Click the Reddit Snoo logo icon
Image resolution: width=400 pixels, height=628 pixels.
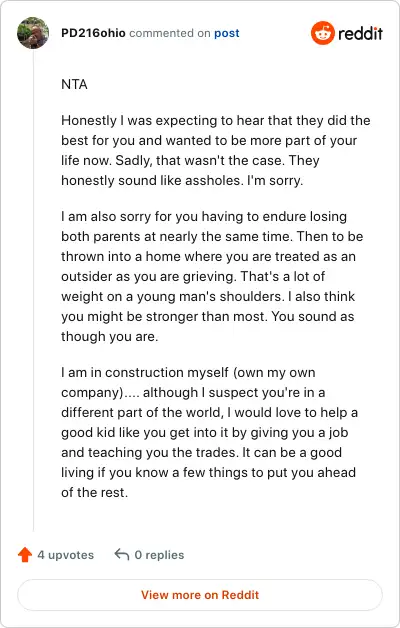pos(323,33)
